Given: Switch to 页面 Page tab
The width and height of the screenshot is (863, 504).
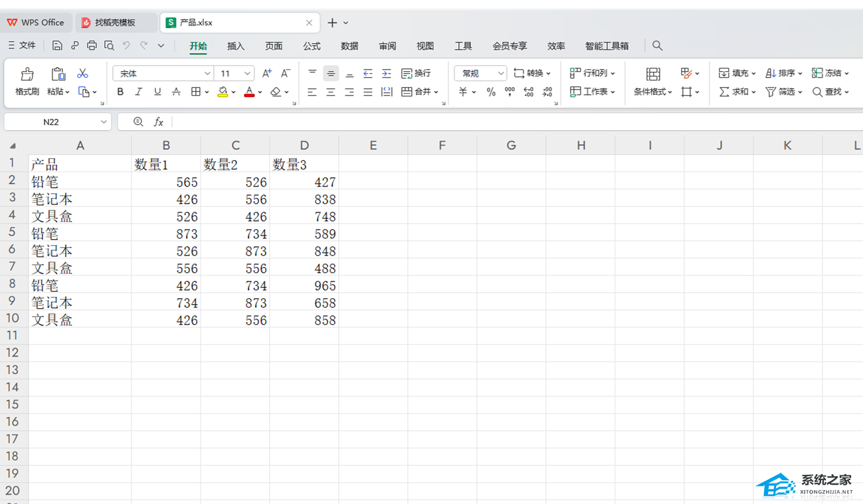Looking at the screenshot, I should point(274,46).
